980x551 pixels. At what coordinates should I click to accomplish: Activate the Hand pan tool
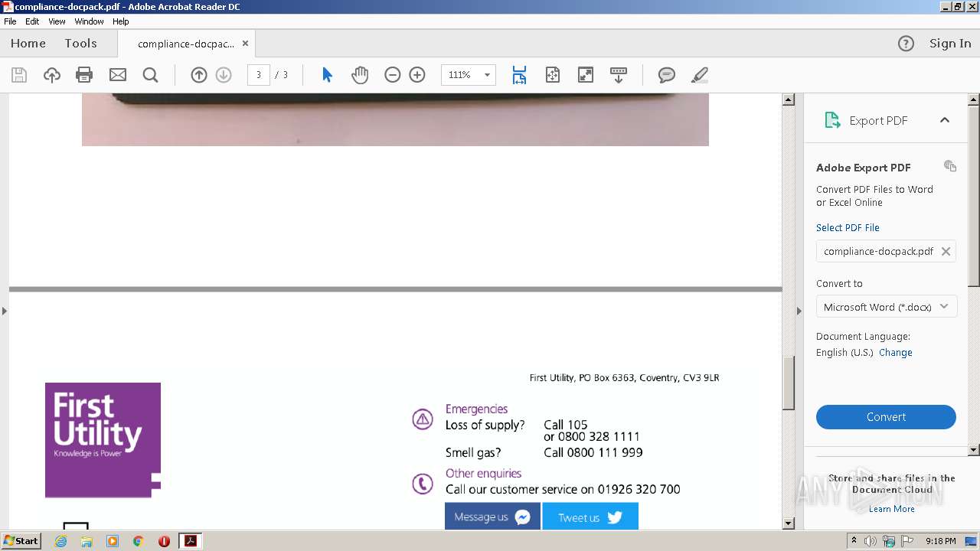(x=360, y=75)
